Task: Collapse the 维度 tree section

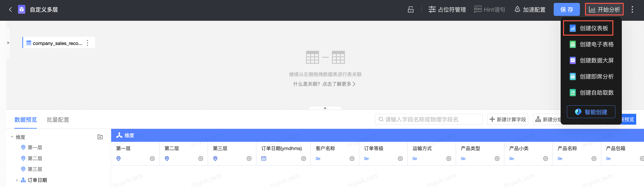Action: tap(12, 137)
